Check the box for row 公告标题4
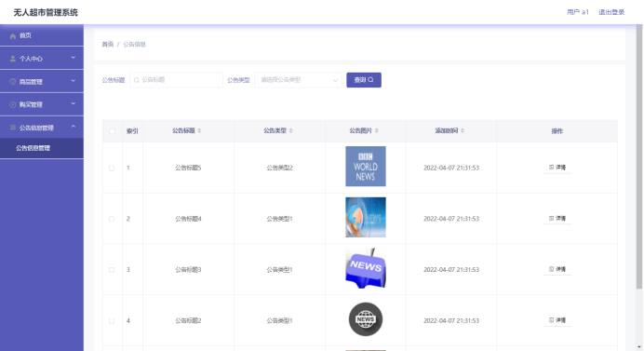 tap(112, 219)
